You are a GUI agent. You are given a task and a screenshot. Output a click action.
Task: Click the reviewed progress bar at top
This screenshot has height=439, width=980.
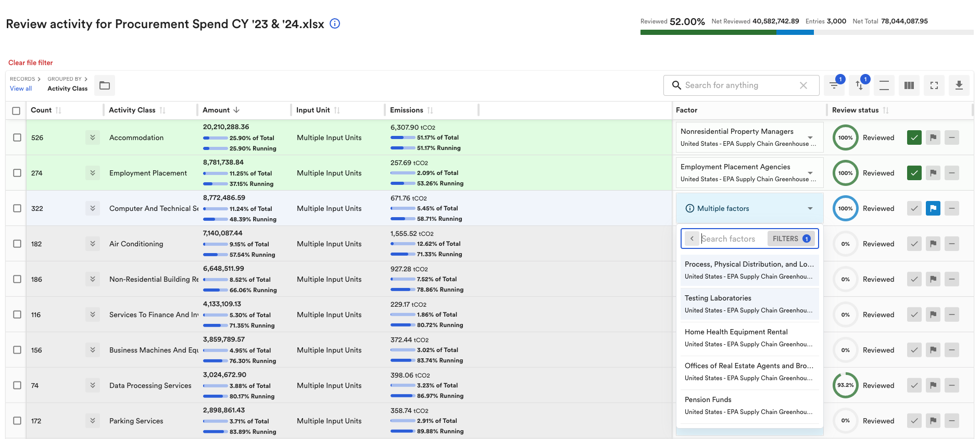[x=807, y=32]
